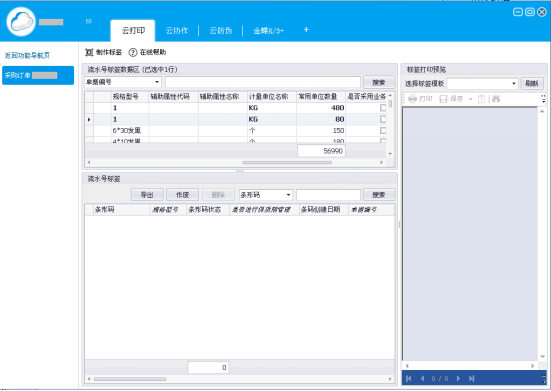
Task: Click the 规格型号 column header in upper grid
Action: [130, 97]
